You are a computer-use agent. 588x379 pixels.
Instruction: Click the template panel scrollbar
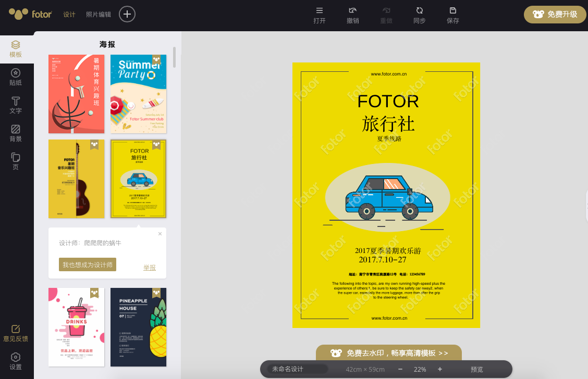175,57
